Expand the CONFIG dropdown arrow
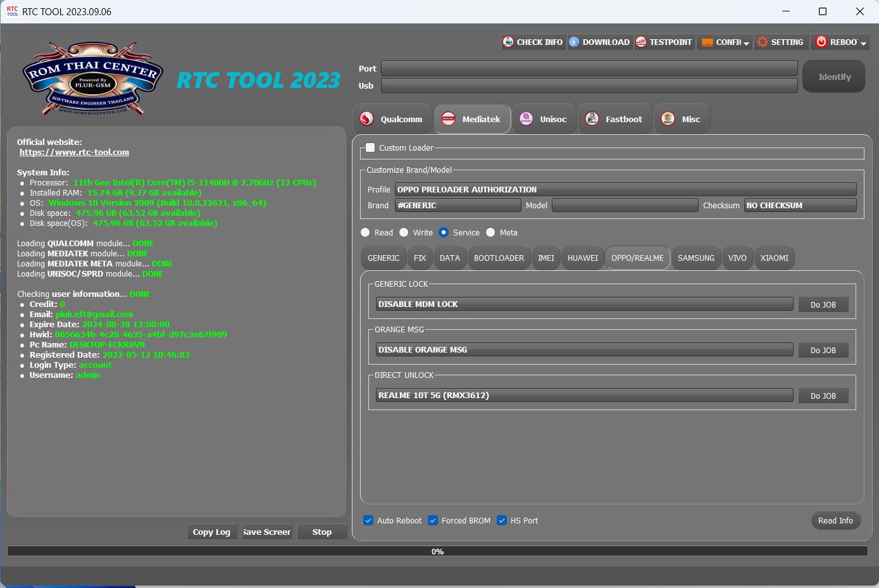The width and height of the screenshot is (879, 588). 747,43
